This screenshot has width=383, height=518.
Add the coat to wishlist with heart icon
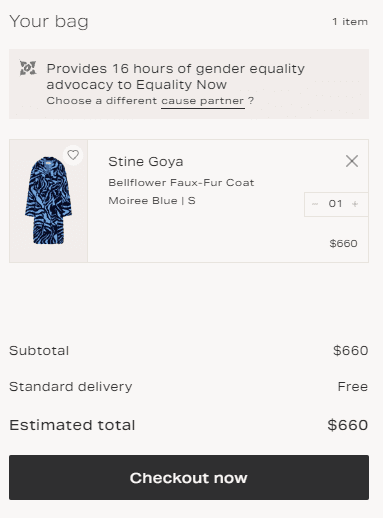point(73,155)
